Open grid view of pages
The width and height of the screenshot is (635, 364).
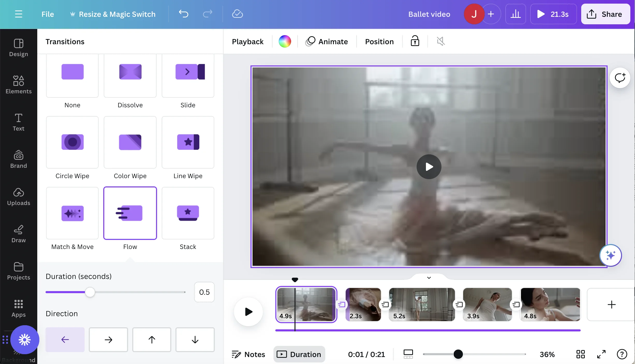pos(580,354)
